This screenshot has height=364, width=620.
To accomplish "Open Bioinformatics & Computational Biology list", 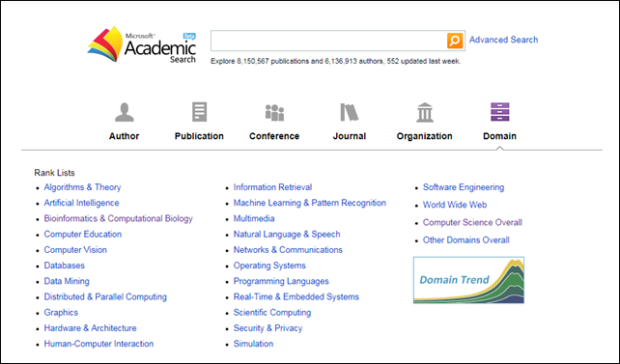I will point(118,218).
